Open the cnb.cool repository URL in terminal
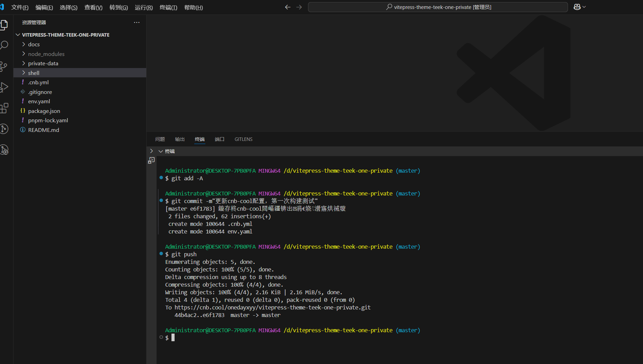This screenshot has width=643, height=364. pyautogui.click(x=272, y=307)
